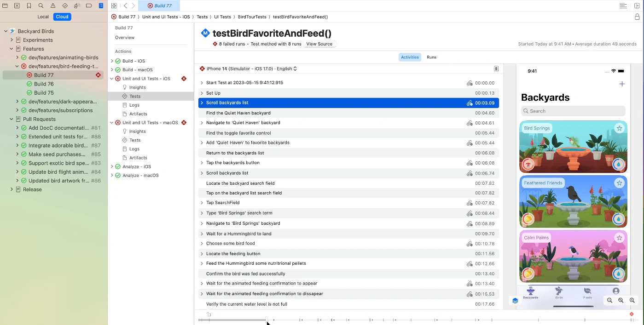
Task: Zoom in on the simulator preview
Action: (x=632, y=300)
